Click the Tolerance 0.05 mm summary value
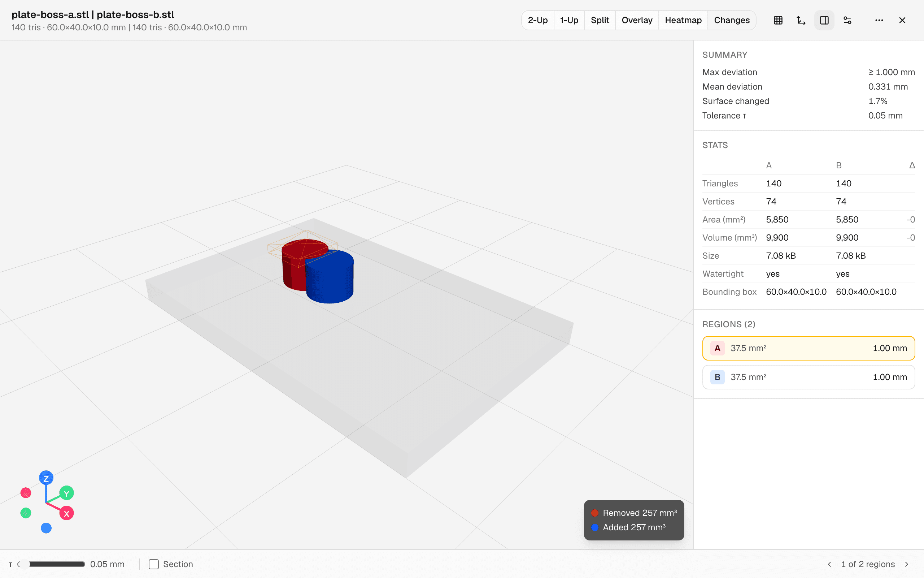The height and width of the screenshot is (578, 924). coord(885,116)
